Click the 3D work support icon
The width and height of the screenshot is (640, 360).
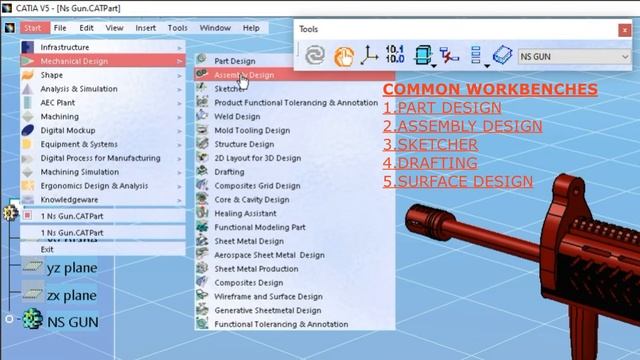[x=449, y=55]
